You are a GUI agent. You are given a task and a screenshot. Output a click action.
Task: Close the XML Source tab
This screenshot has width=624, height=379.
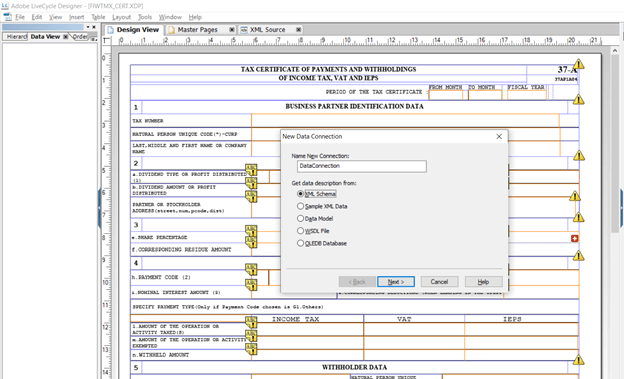298,29
